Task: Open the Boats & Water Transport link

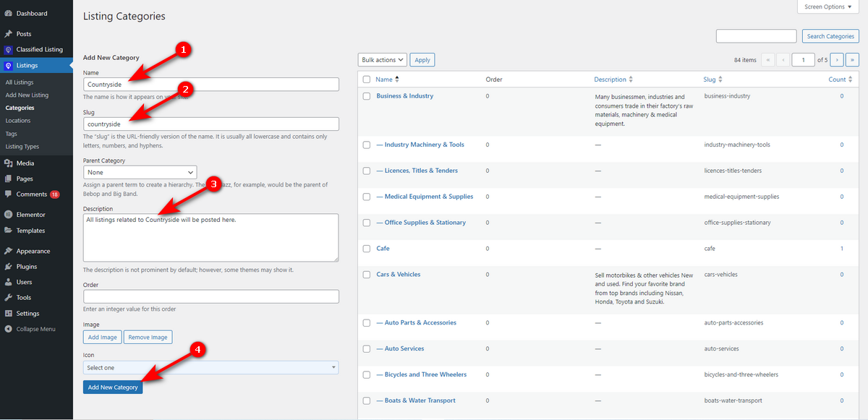Action: click(x=416, y=400)
